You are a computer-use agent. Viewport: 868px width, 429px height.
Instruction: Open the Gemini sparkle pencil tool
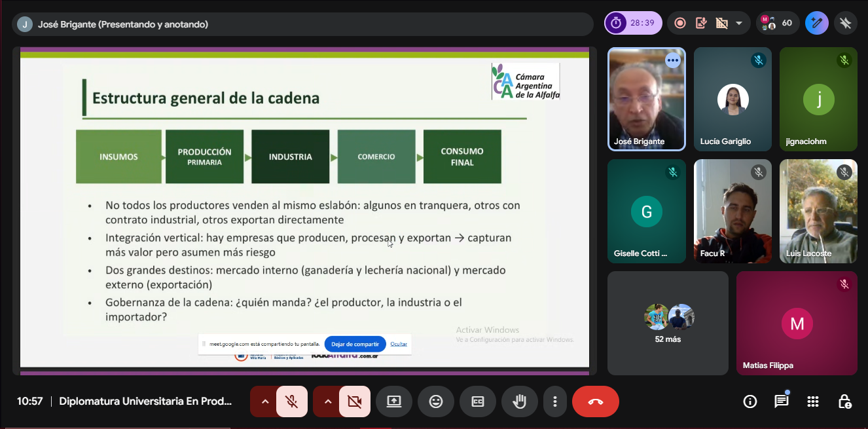tap(817, 23)
